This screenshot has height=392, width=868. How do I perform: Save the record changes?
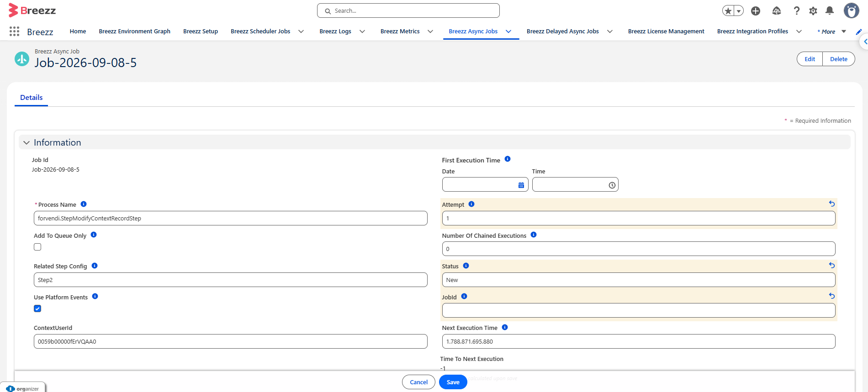tap(453, 382)
